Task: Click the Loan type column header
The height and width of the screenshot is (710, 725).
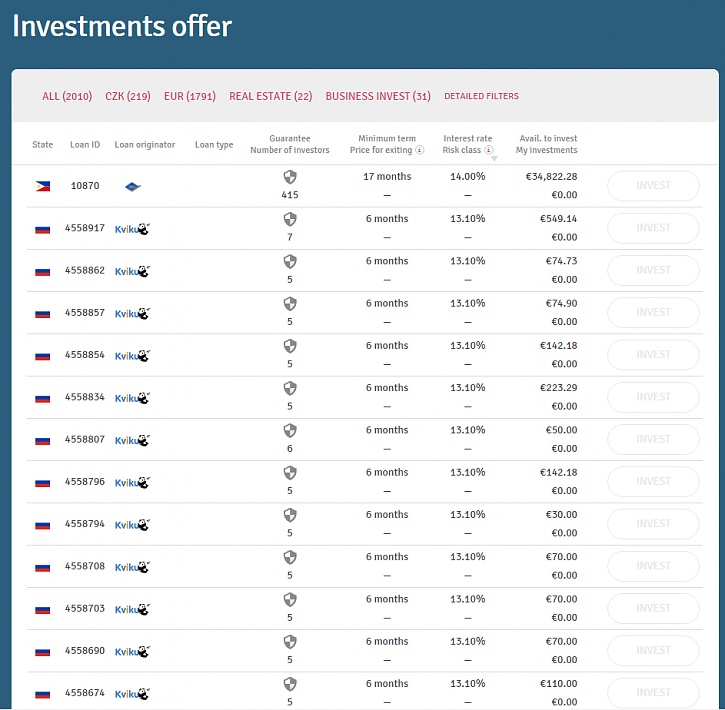Action: 214,145
